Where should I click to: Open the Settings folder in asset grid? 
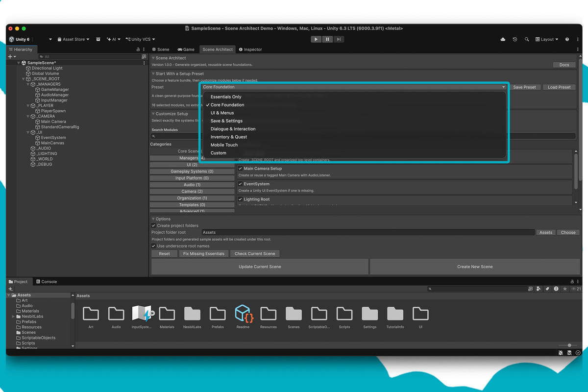[370, 314]
